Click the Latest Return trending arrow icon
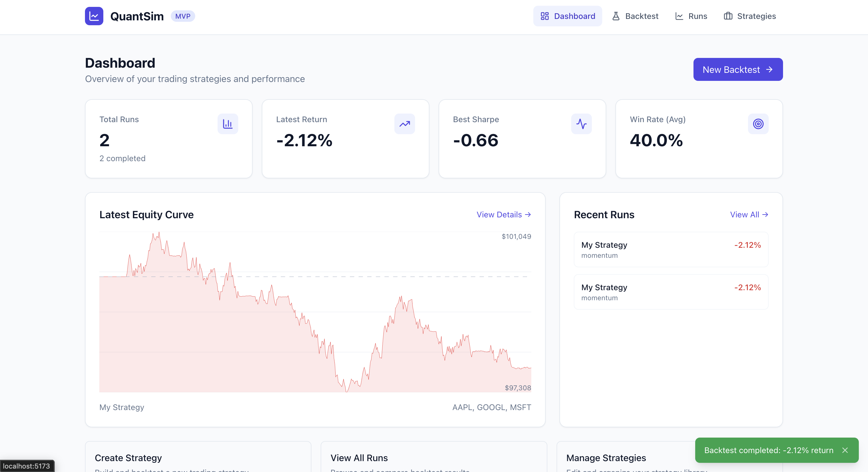This screenshot has width=868, height=472. pyautogui.click(x=404, y=124)
